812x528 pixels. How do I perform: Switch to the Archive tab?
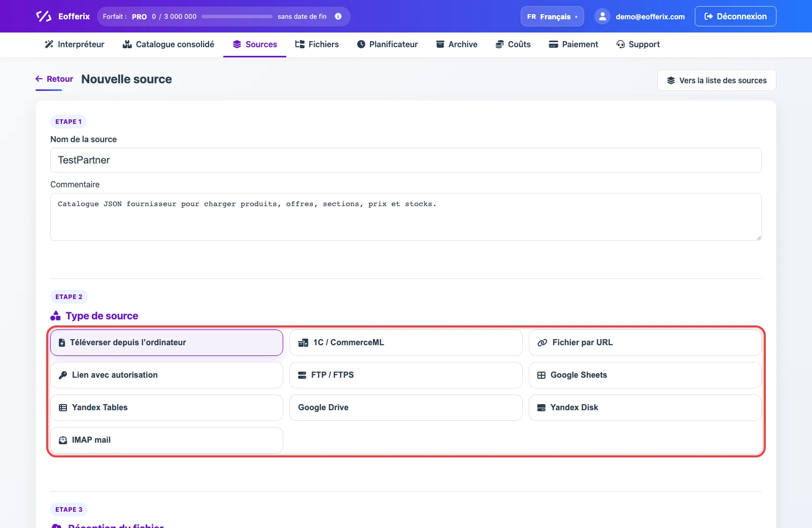[457, 44]
